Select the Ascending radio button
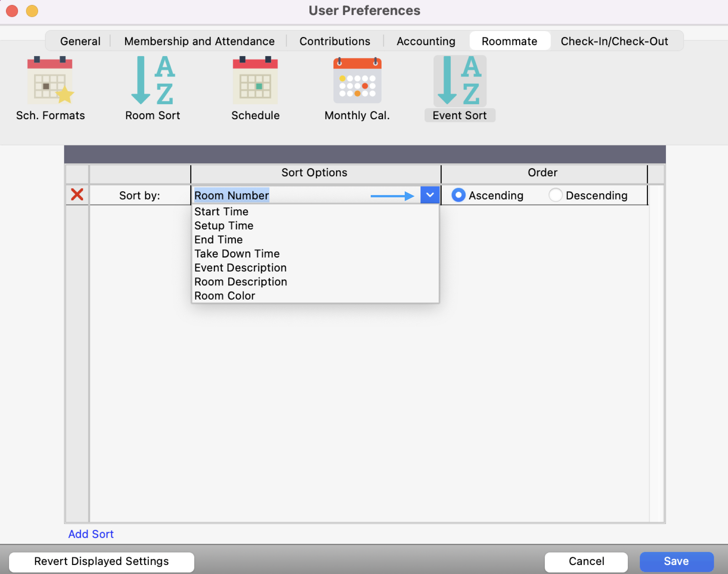728x574 pixels. click(458, 195)
